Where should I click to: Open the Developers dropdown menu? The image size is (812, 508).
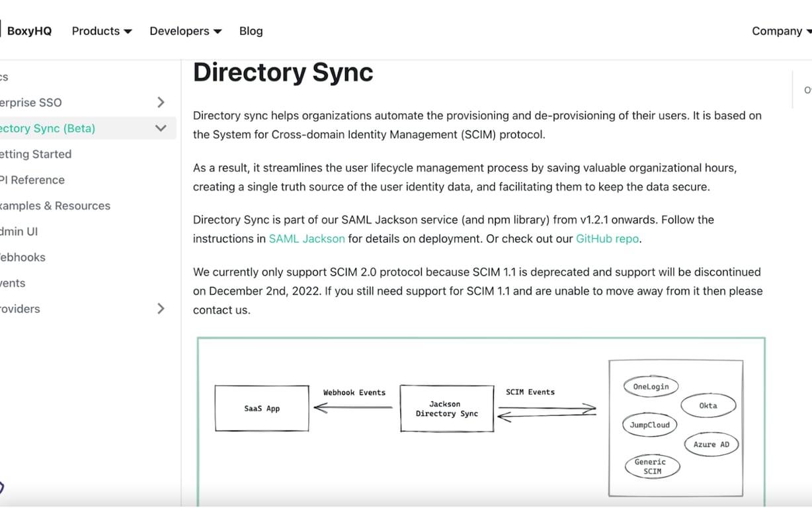184,30
